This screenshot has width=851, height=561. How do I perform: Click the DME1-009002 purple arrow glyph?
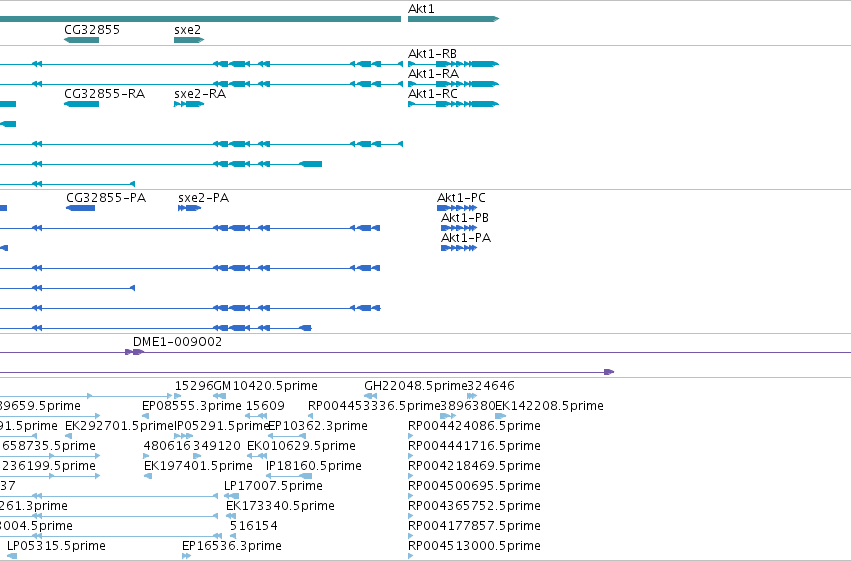pyautogui.click(x=134, y=352)
